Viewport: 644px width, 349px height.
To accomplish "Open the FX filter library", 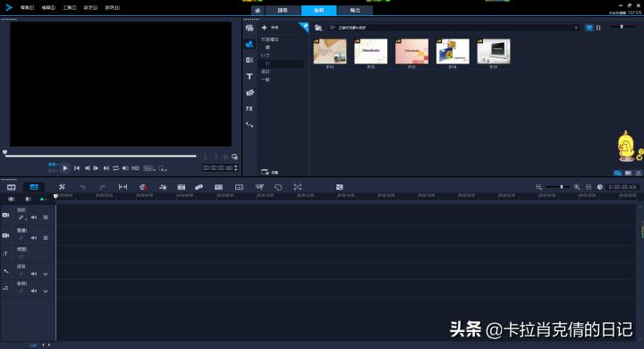I will pos(250,108).
